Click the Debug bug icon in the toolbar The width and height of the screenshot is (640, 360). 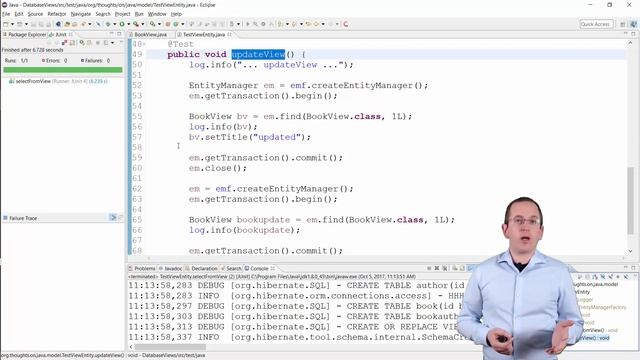(108, 24)
